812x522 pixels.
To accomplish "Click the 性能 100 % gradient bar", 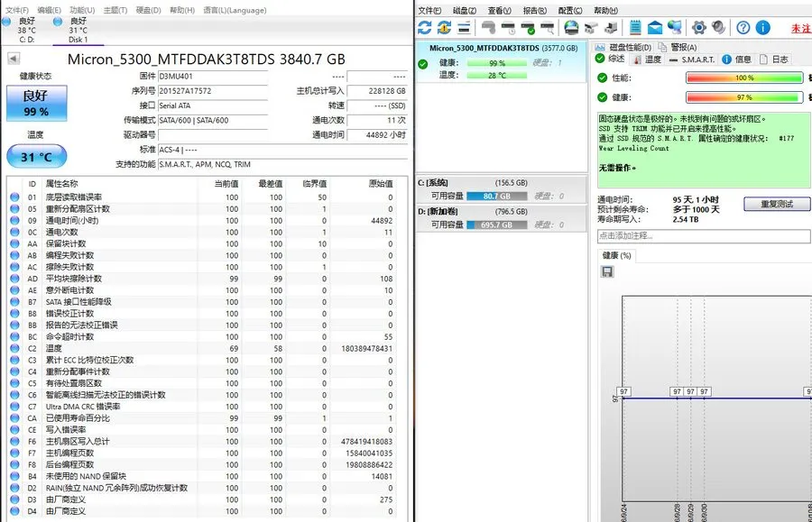I will [x=744, y=78].
